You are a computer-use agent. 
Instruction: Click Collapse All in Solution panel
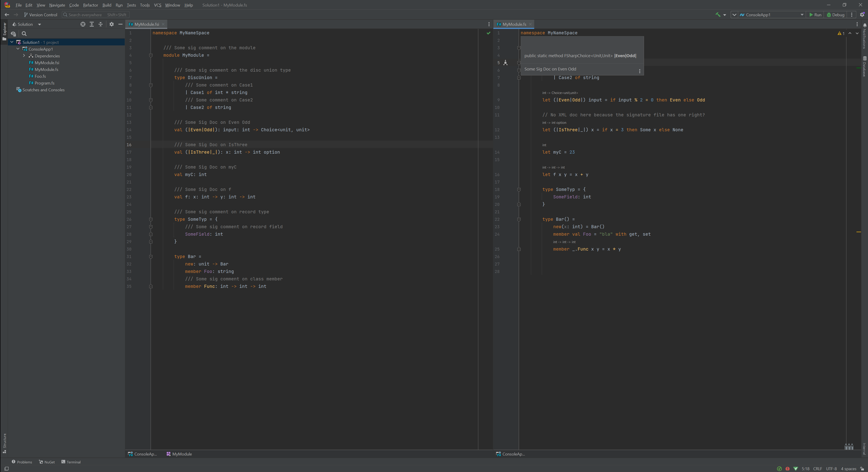pos(100,24)
